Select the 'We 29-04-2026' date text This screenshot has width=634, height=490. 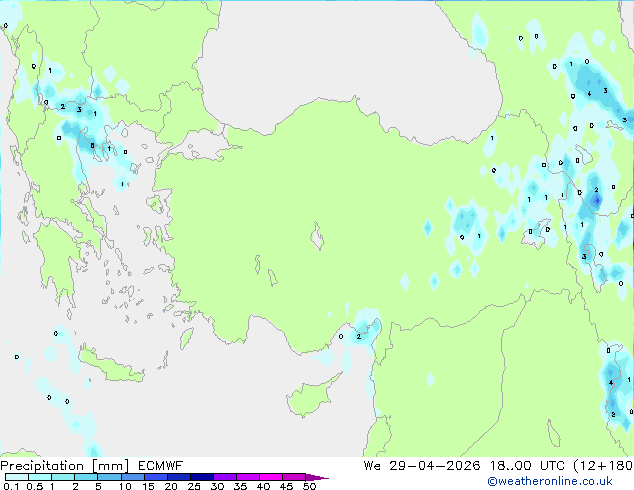pos(422,466)
